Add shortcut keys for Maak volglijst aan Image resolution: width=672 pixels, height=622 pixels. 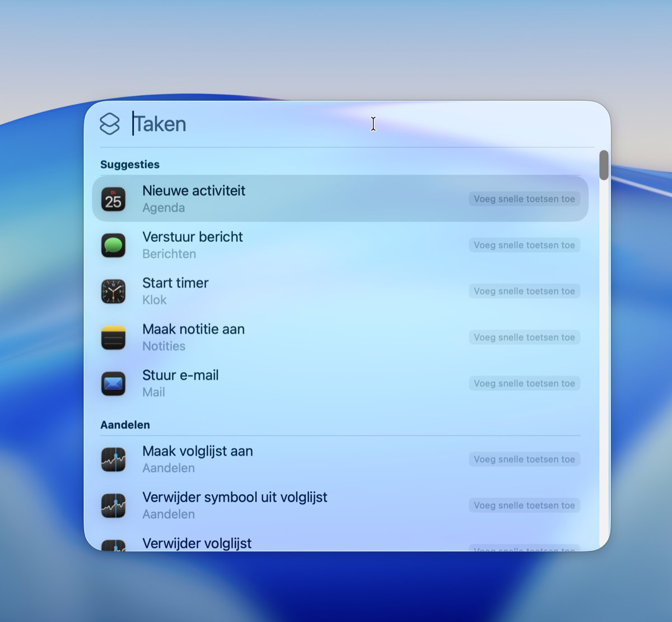coord(524,459)
